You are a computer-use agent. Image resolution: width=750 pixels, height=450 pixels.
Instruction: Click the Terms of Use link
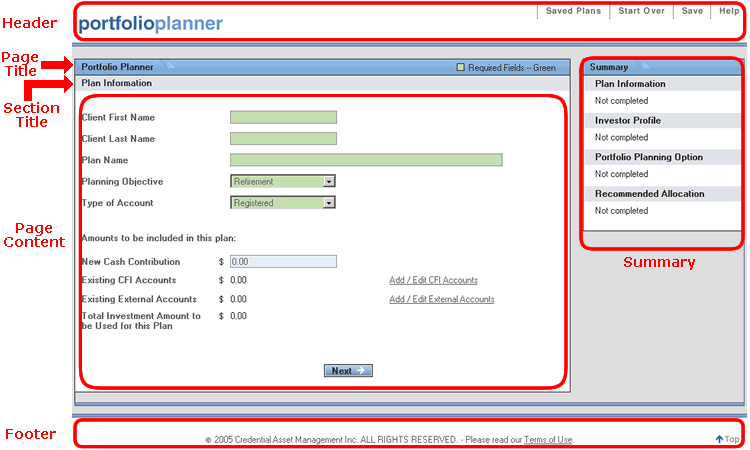pos(548,440)
